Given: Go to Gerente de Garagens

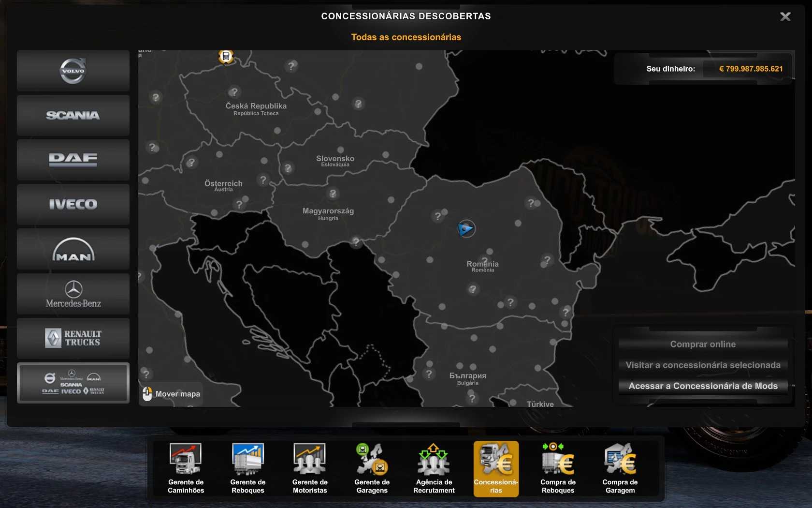Looking at the screenshot, I should pos(372,468).
